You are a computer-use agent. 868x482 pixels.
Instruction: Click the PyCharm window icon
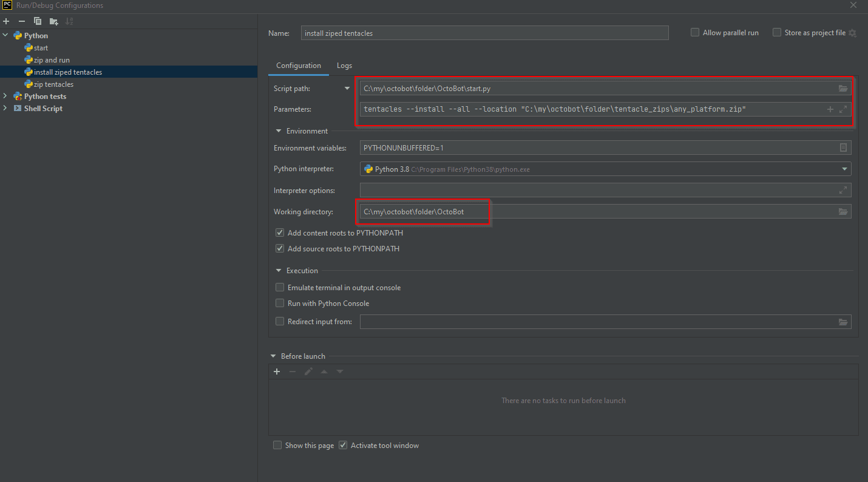pyautogui.click(x=7, y=5)
